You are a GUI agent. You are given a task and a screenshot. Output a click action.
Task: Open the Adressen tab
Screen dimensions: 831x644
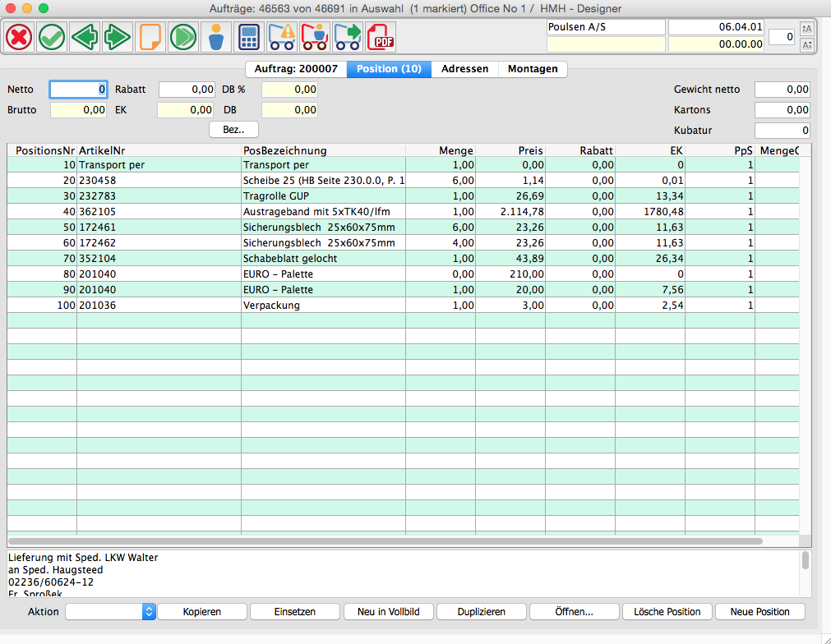[x=464, y=69]
